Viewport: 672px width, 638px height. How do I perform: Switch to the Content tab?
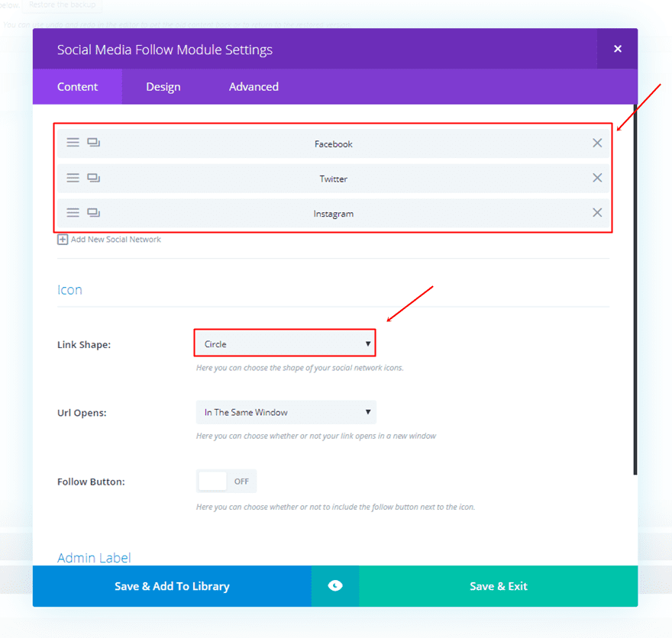tap(78, 86)
